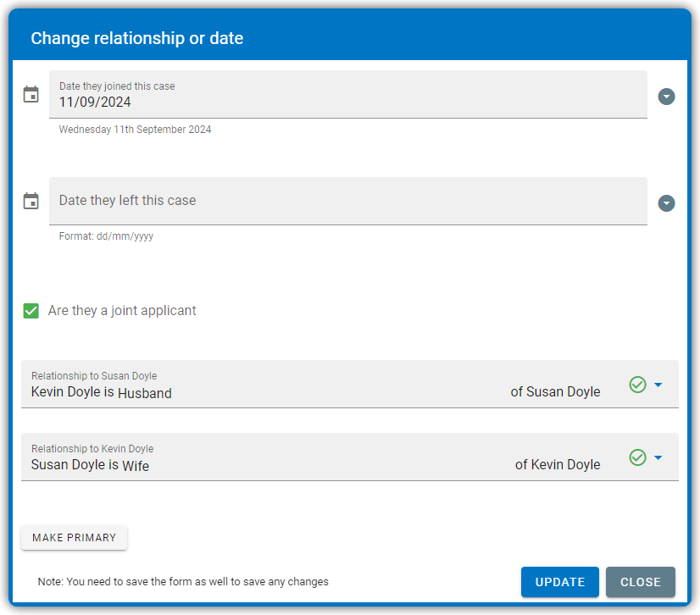Image resolution: width=700 pixels, height=615 pixels.
Task: Select the Husband relationship value
Action: coord(145,393)
